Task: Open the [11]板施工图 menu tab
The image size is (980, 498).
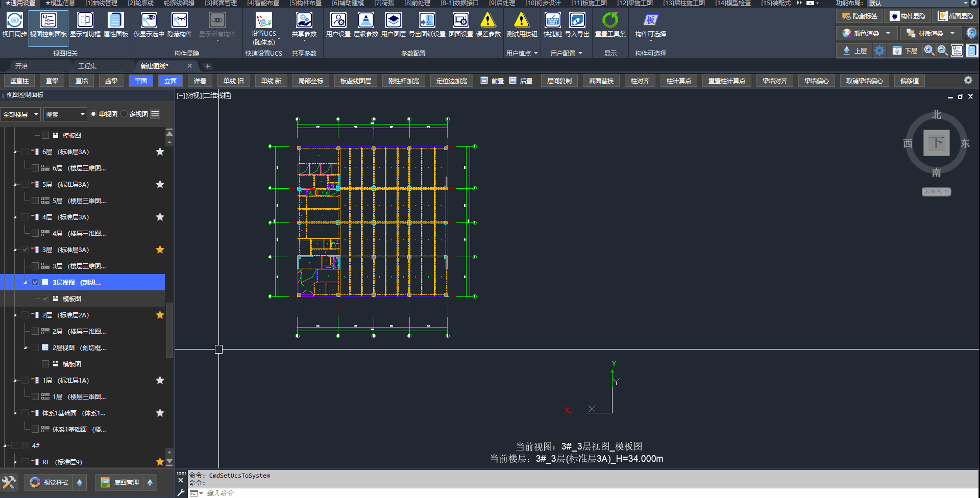Action: point(589,4)
